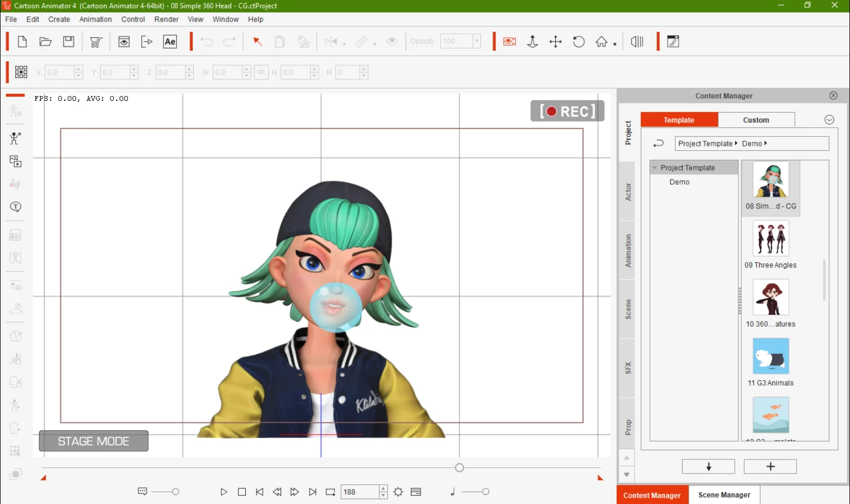Image resolution: width=850 pixels, height=504 pixels.
Task: Click the Zoom camera tool icon
Action: [532, 42]
